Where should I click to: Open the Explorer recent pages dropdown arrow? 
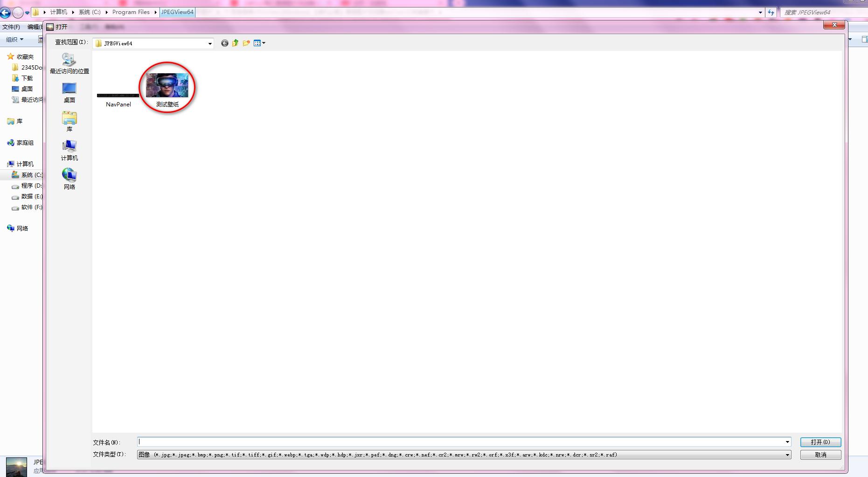tap(27, 13)
